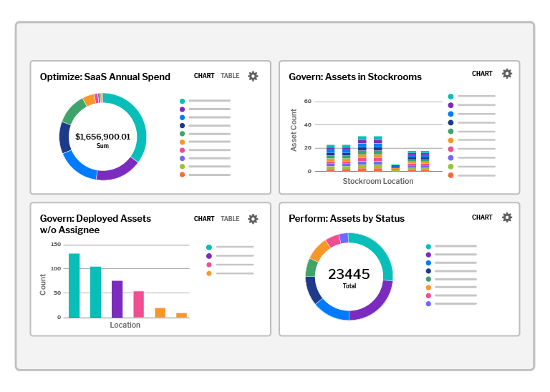Viewport: 550px width, 392px height.
Task: Click CHART label on Assets in Stockrooms
Action: [x=482, y=74]
